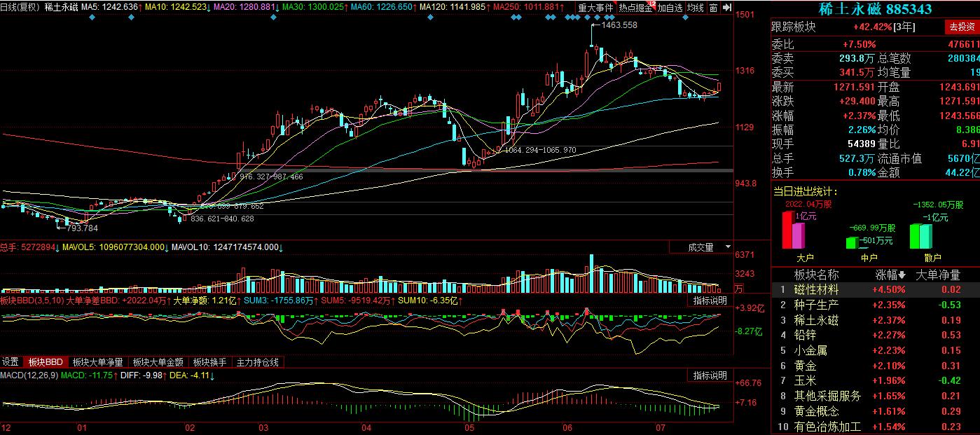Click the left arrow icon beside 窗
Viewport: 980px width, 435px height.
726,8
